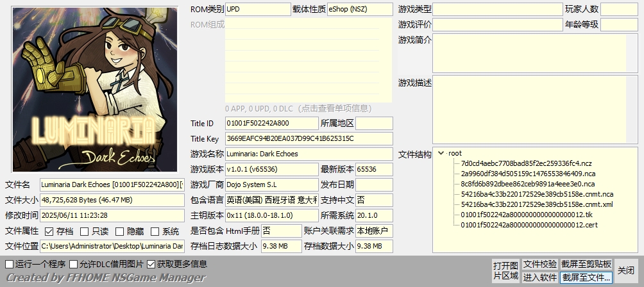Click the Title Key field
Viewport: 644px width, 287px height.
pos(309,138)
